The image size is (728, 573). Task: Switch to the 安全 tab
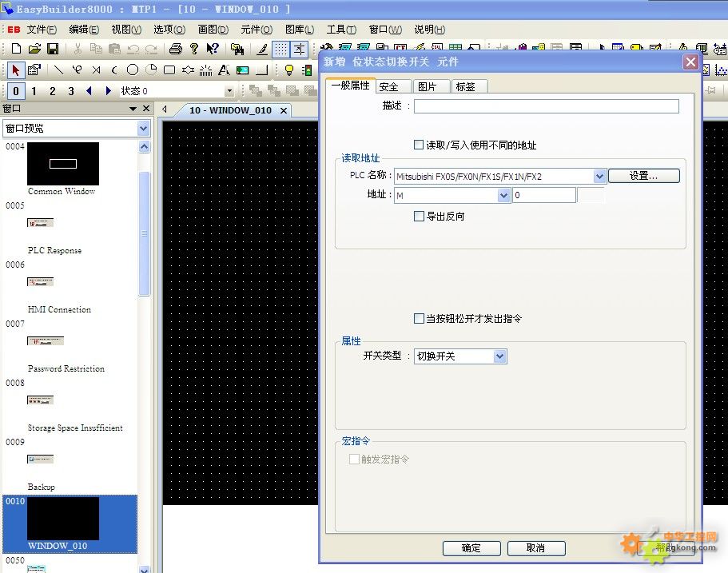pyautogui.click(x=393, y=86)
